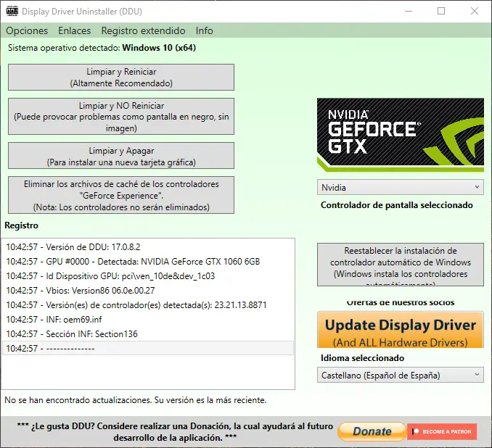The width and height of the screenshot is (492, 448).
Task: Select the 'Versión(es) de controlador(es) detectada(s)' log row
Action: click(148, 304)
